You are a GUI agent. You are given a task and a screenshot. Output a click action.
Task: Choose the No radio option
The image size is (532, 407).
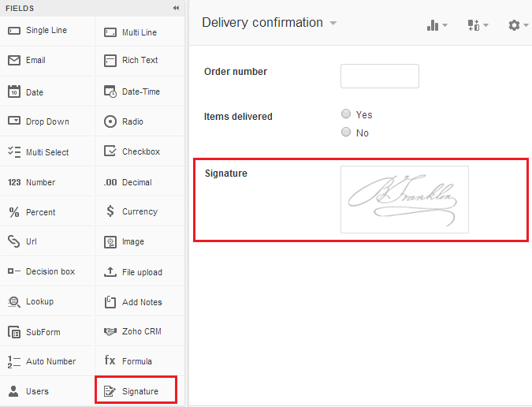click(x=346, y=133)
